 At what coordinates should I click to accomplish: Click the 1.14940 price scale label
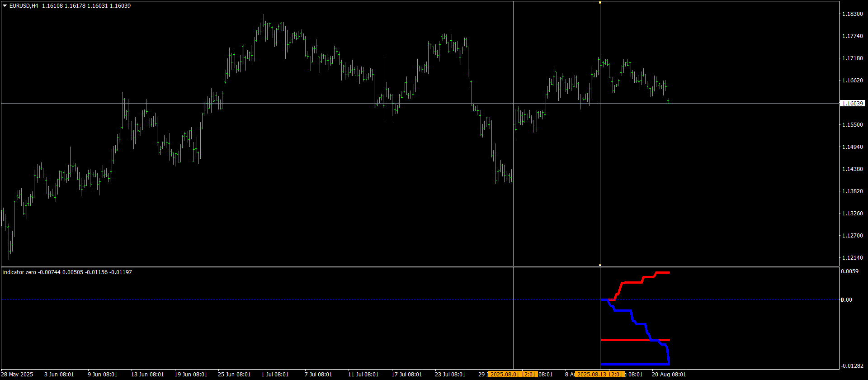[852, 147]
